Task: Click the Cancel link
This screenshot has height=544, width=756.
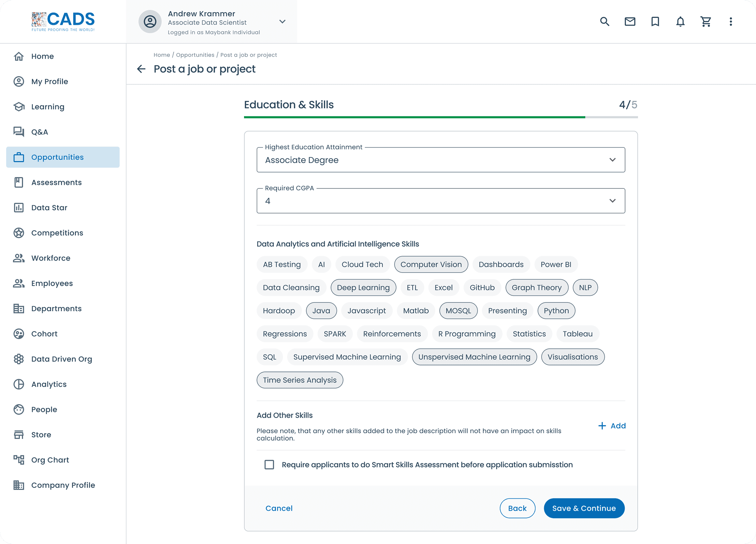Action: [x=279, y=508]
